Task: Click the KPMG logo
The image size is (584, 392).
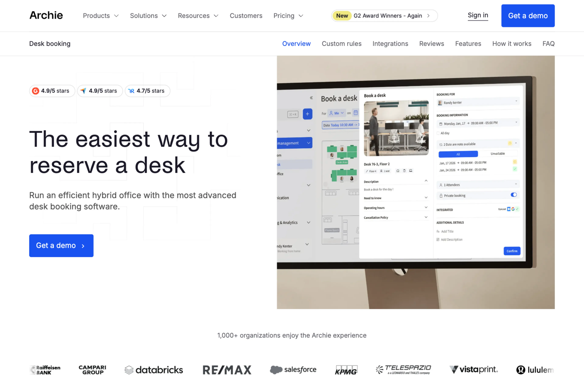Action: [x=346, y=370]
